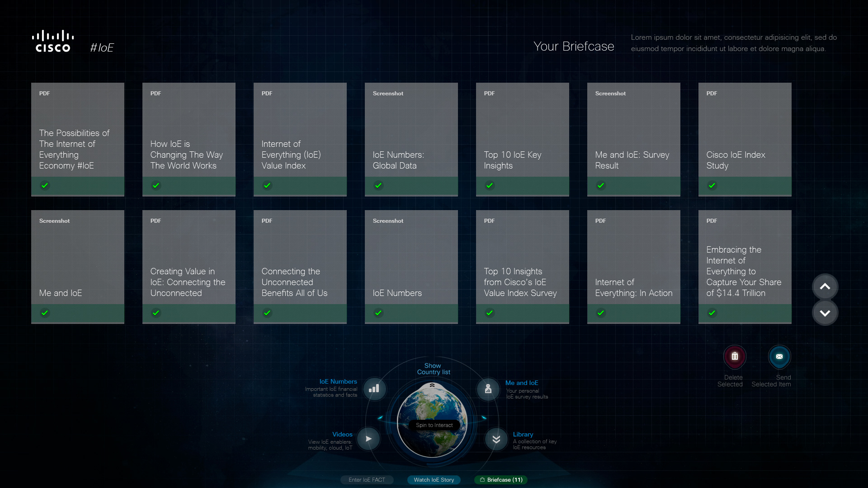868x488 pixels.
Task: Click the Enter IoE FACT button
Action: coord(367,480)
